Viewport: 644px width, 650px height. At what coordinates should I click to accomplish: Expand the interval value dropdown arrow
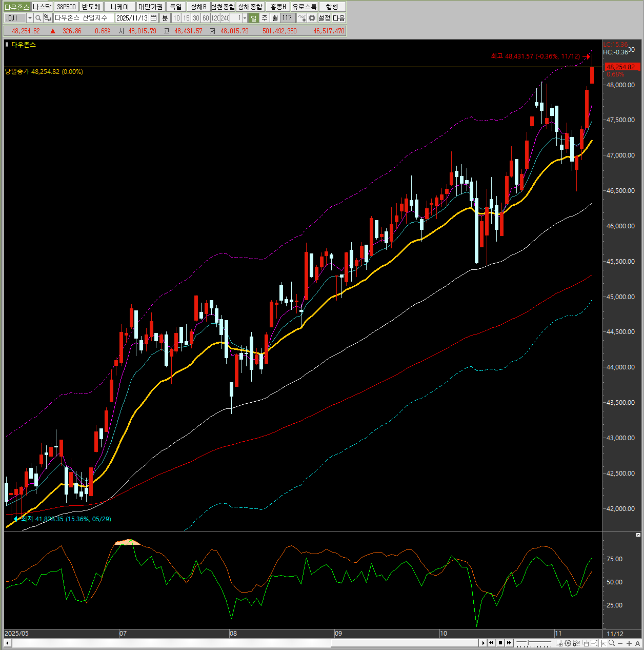[x=245, y=18]
